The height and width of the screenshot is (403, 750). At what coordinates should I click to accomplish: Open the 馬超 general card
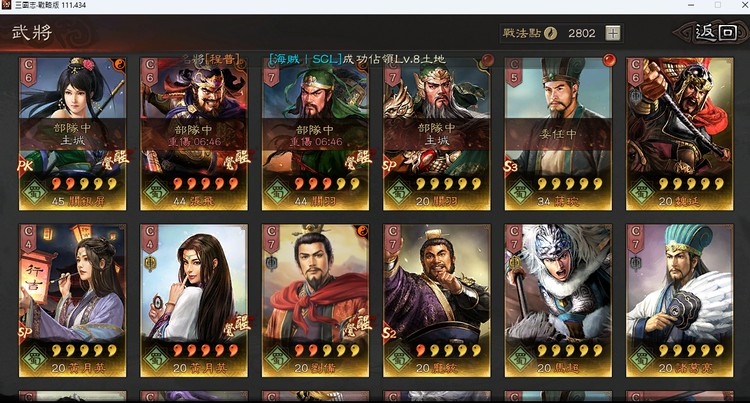[x=558, y=300]
